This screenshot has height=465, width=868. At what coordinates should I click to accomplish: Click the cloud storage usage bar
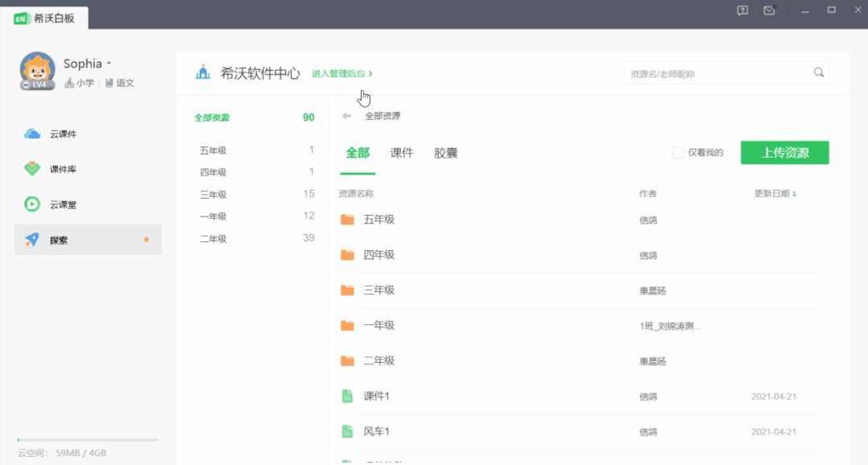(88, 440)
